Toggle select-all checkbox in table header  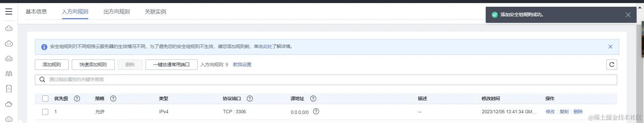pos(45,98)
